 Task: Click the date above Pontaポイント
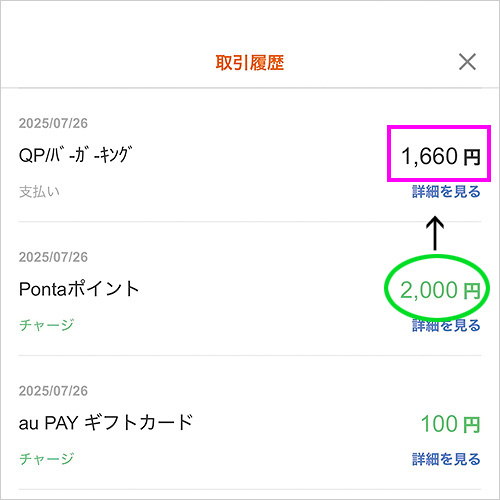point(53,257)
